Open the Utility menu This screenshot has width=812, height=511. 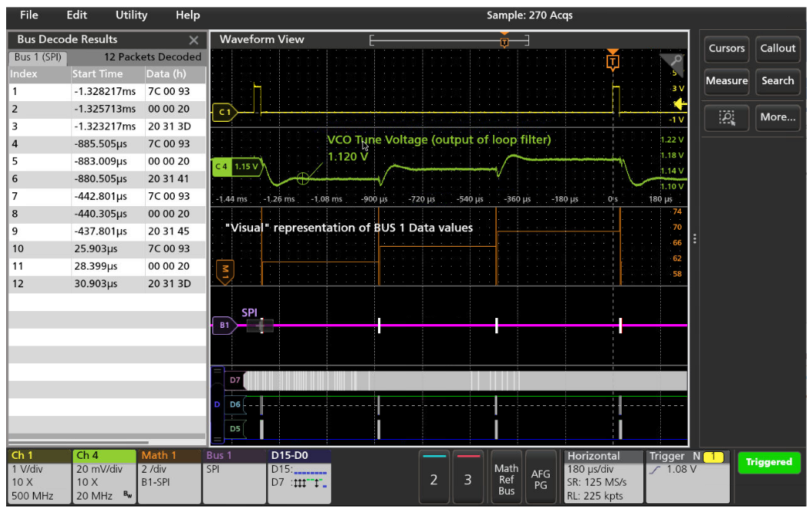click(131, 15)
